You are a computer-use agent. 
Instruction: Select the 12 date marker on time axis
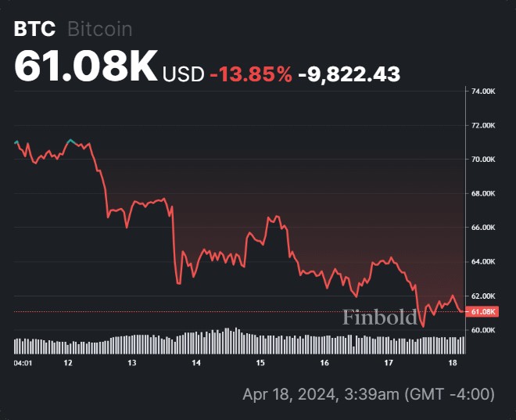68,363
